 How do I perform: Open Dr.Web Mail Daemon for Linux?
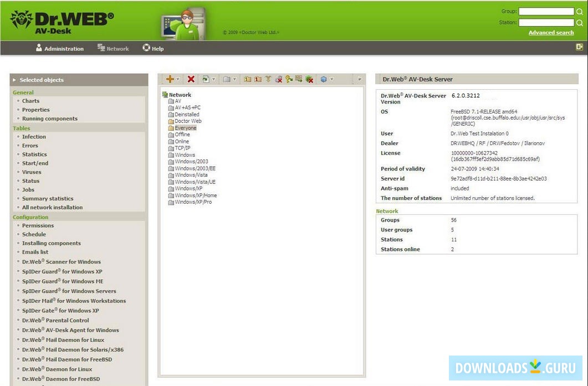[x=63, y=339]
